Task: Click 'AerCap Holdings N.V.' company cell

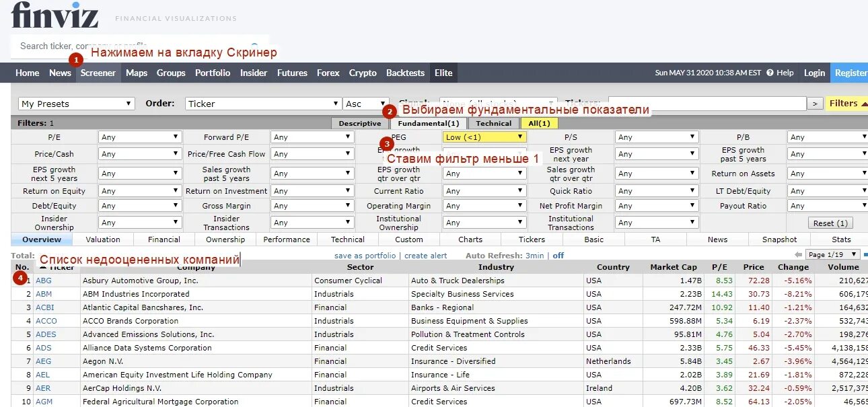Action: (122, 388)
